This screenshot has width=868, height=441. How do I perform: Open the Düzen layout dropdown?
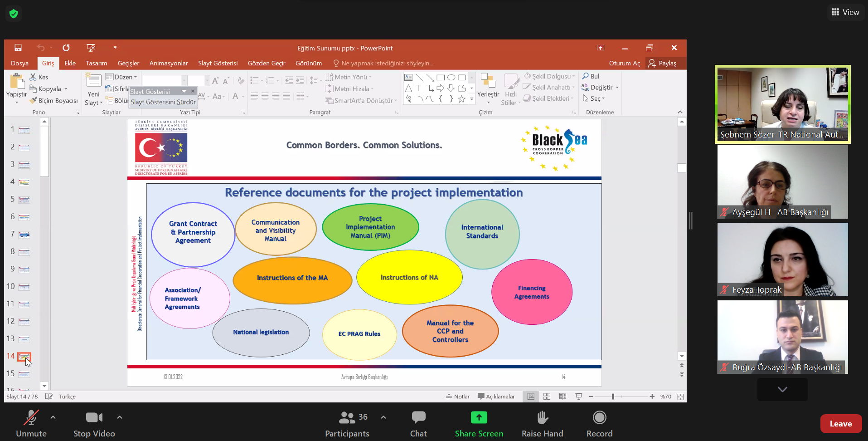click(121, 77)
